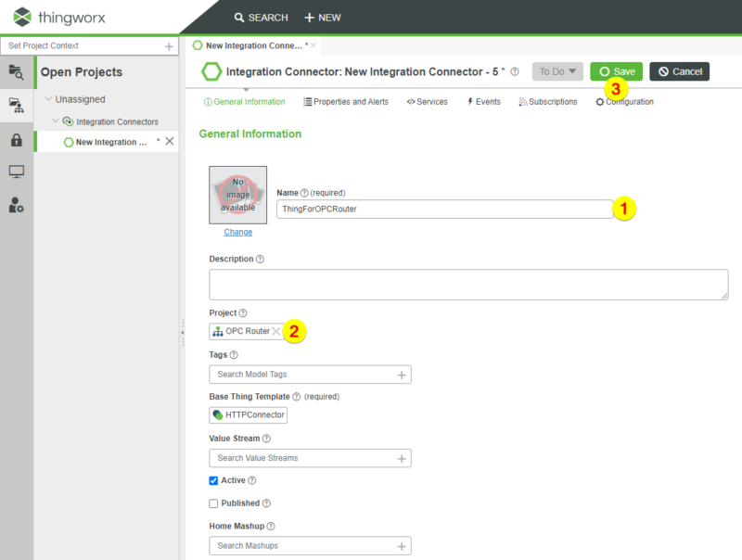
Task: Select the Modeling sidebar icon
Action: pyautogui.click(x=14, y=105)
